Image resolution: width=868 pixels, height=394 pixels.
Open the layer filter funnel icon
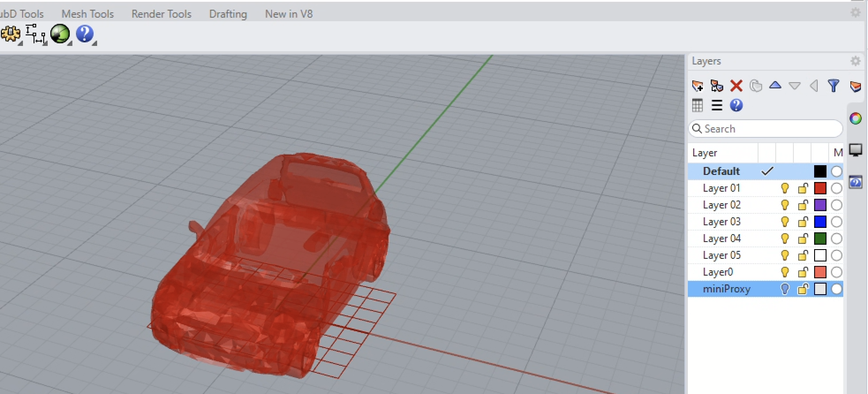tap(834, 85)
